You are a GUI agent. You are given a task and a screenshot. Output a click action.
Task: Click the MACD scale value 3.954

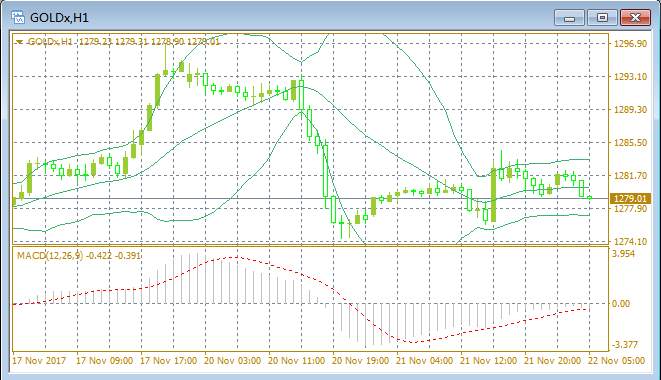(623, 254)
